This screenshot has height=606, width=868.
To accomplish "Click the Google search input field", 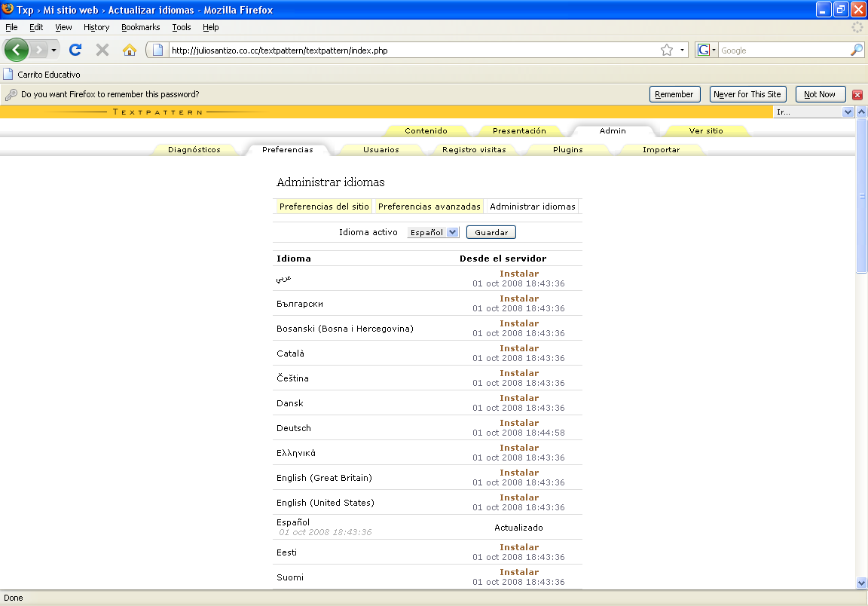I will [x=784, y=50].
